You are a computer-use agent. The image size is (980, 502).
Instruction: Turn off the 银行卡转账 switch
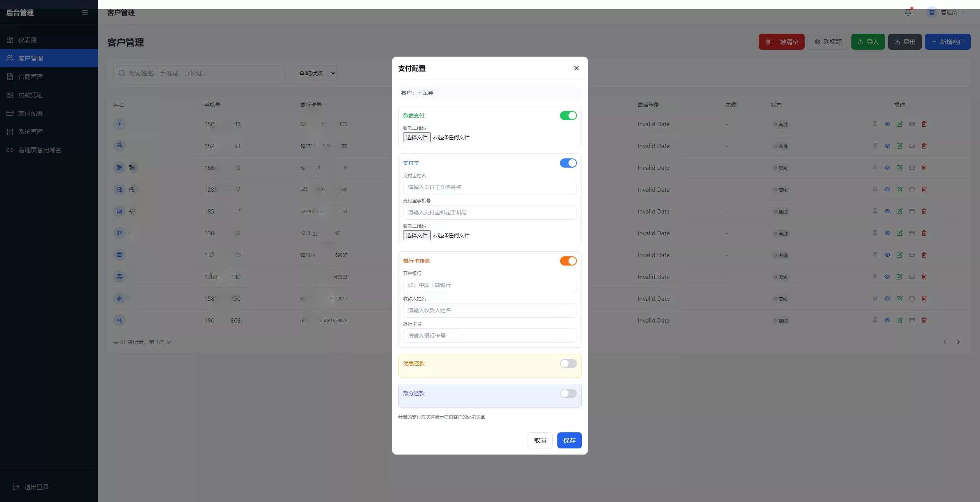tap(568, 261)
